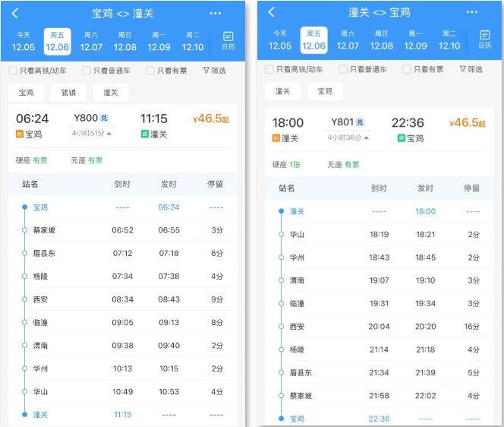Image resolution: width=504 pixels, height=427 pixels.
Task: Tap the 虢镇 station chip
Action: click(x=68, y=93)
